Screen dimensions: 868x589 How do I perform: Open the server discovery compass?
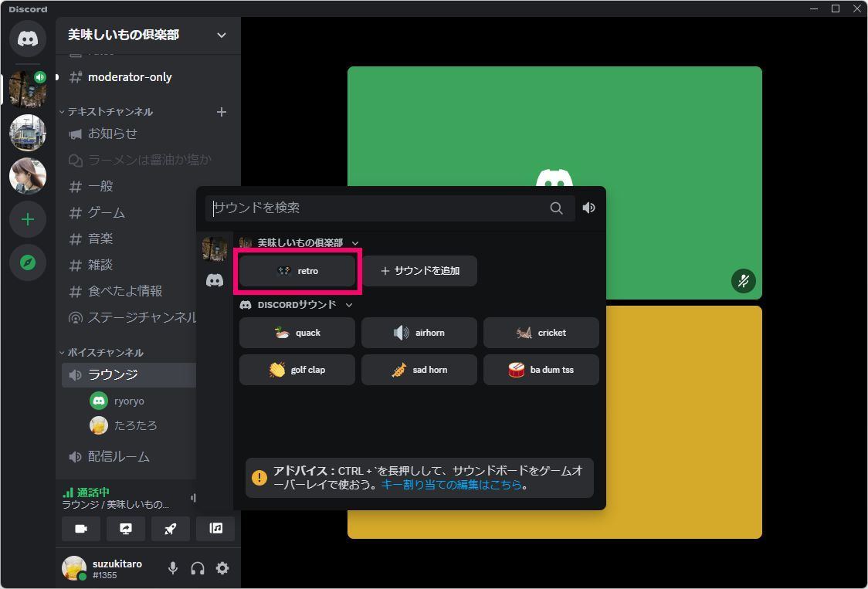[x=28, y=262]
